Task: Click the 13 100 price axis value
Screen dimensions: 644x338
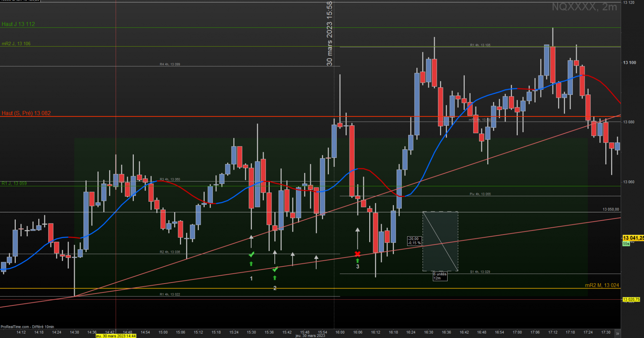Action: pos(630,63)
